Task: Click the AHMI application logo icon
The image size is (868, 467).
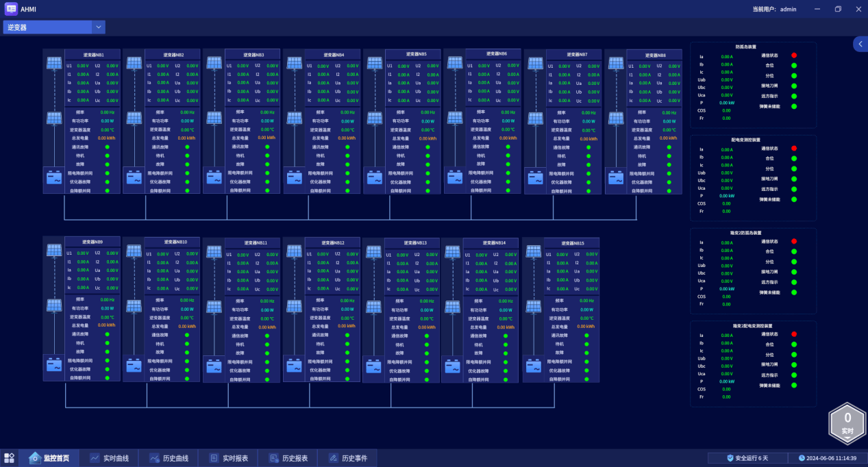Action: click(x=11, y=9)
